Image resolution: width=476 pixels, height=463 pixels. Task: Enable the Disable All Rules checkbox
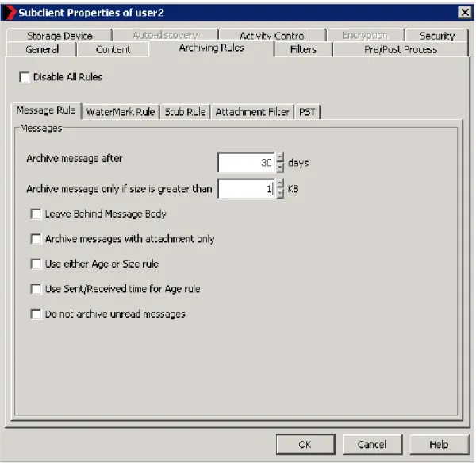25,77
